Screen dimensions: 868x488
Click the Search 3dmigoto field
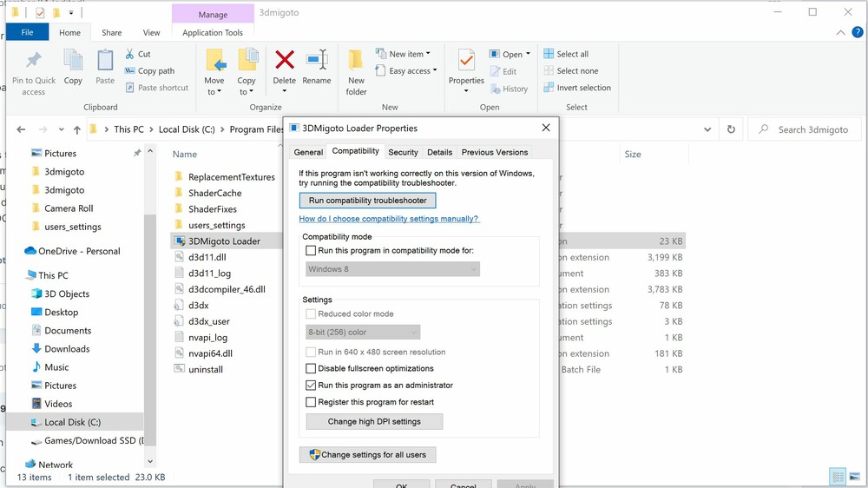click(806, 129)
